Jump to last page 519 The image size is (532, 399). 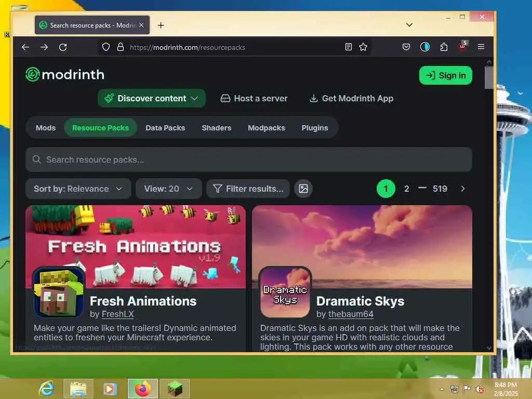pyautogui.click(x=440, y=189)
